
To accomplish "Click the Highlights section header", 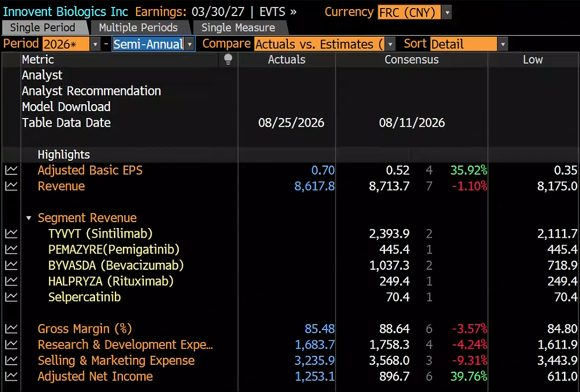I will click(64, 154).
